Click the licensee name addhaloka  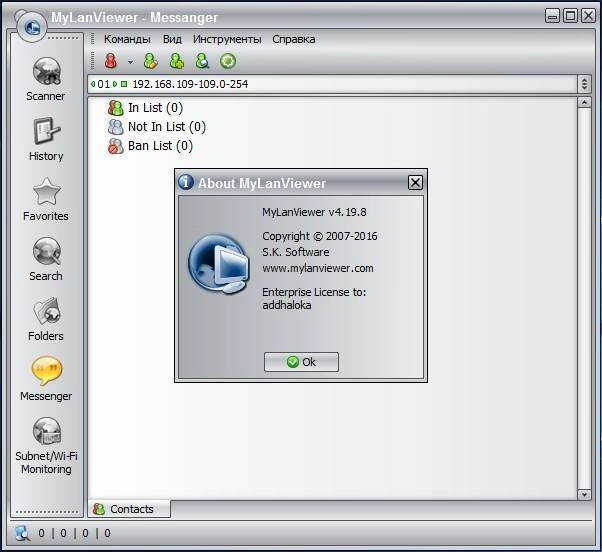tap(287, 305)
